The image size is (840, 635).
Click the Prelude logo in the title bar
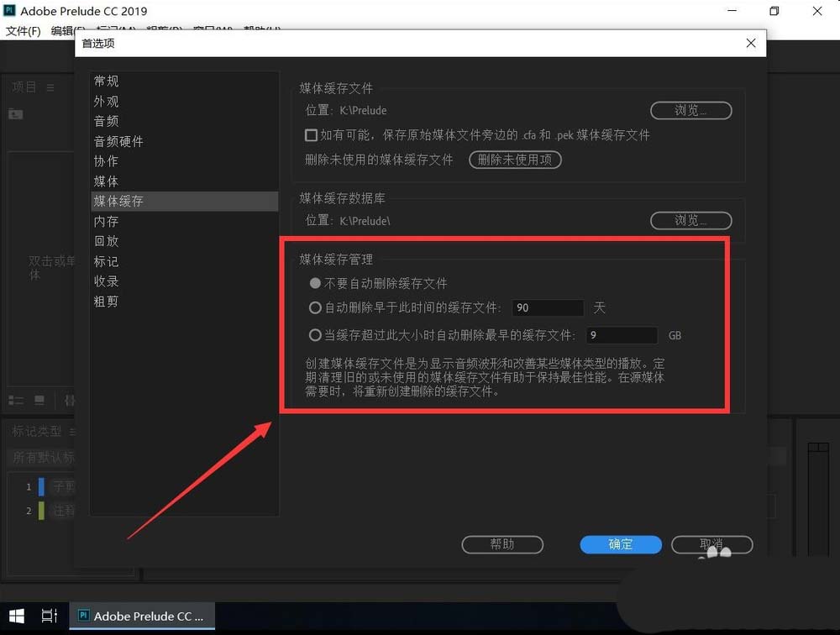(x=9, y=10)
